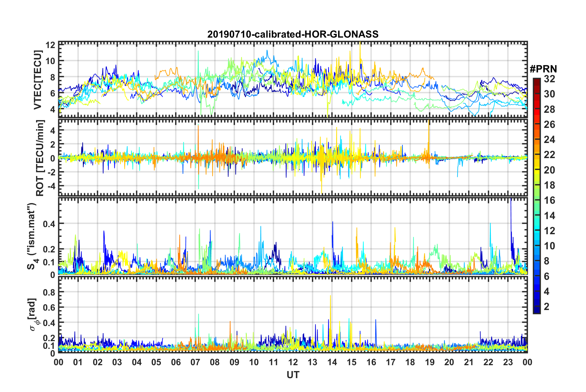This screenshot has height=392, width=586.
Task: Click the "18" label on PRN colorbar
Action: [x=549, y=185]
